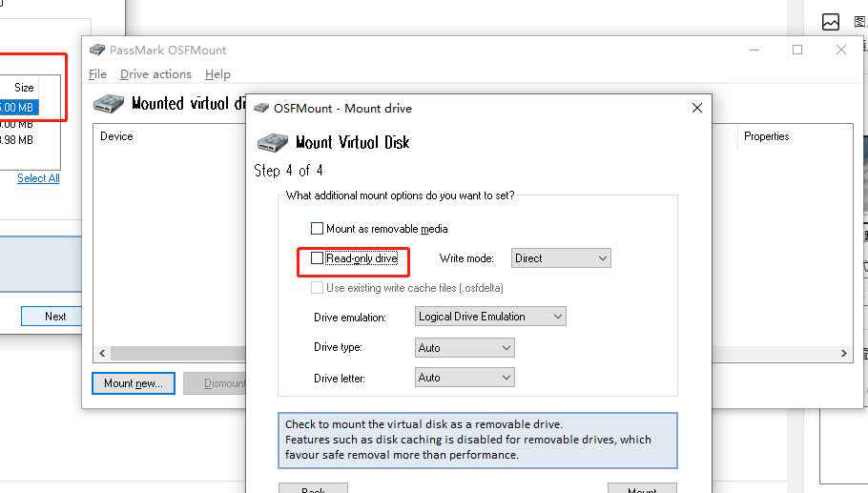Click the Select All link
The width and height of the screenshot is (868, 493).
tap(38, 178)
